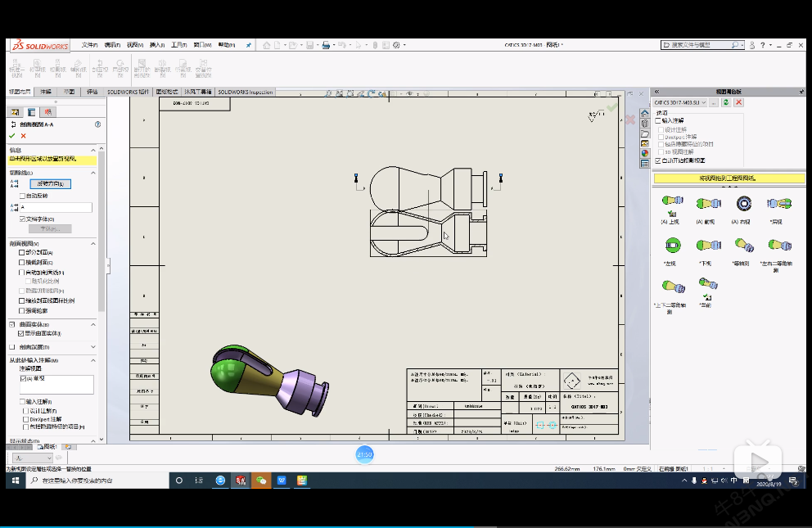Open CATICS 3D17-M03 file dropdown in View Palette
812x528 pixels.
click(x=680, y=102)
